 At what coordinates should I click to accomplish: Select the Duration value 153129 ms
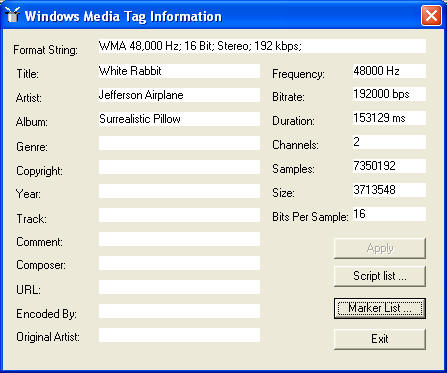click(x=389, y=118)
